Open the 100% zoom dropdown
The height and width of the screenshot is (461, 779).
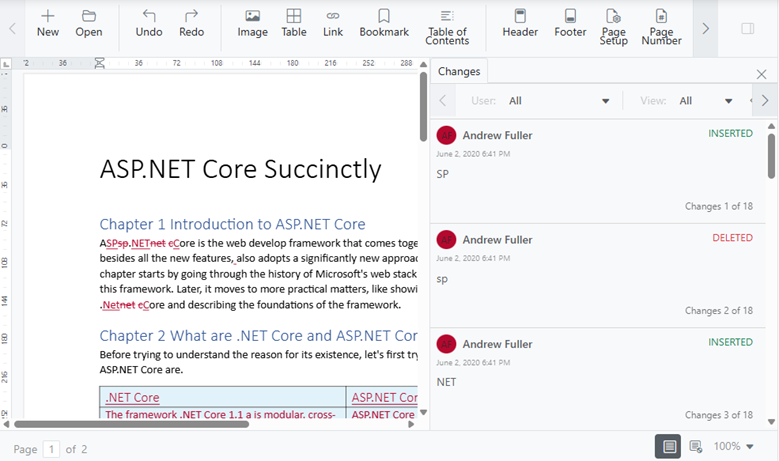(733, 446)
